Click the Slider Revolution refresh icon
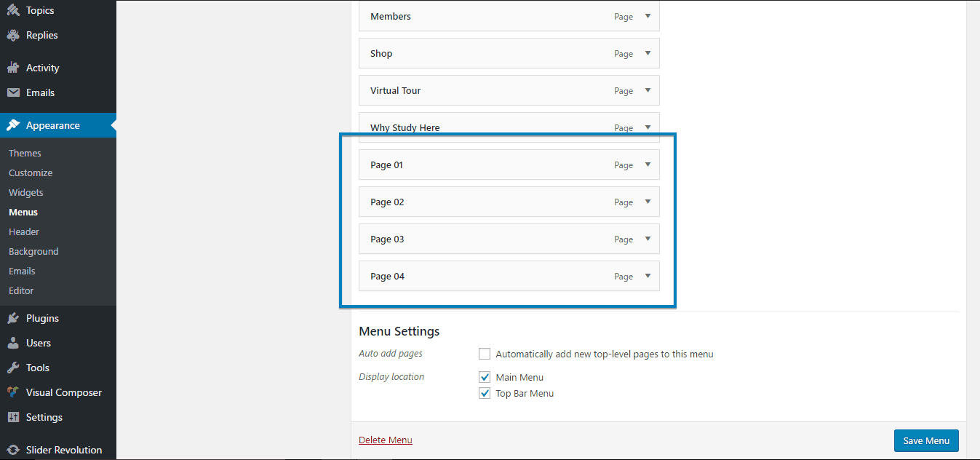This screenshot has width=980, height=460. tap(13, 450)
